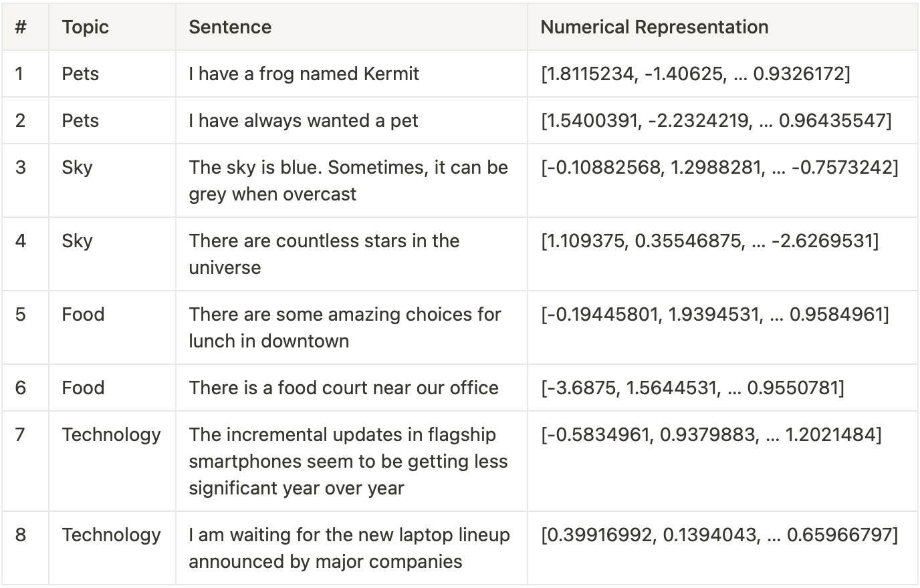Click the "Topic" column header

coord(86,27)
